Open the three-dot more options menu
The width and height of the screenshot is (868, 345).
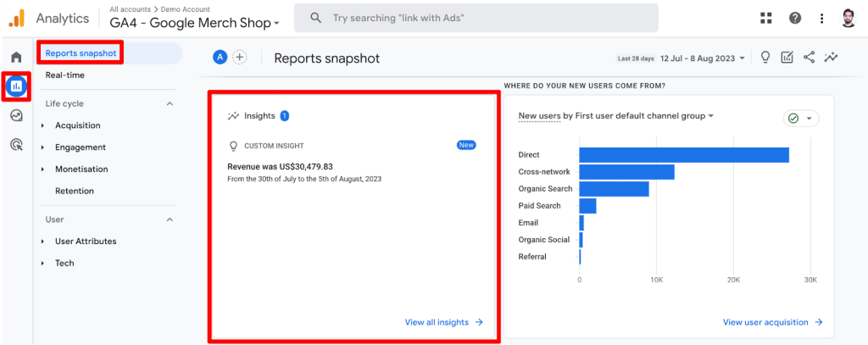[x=822, y=19]
